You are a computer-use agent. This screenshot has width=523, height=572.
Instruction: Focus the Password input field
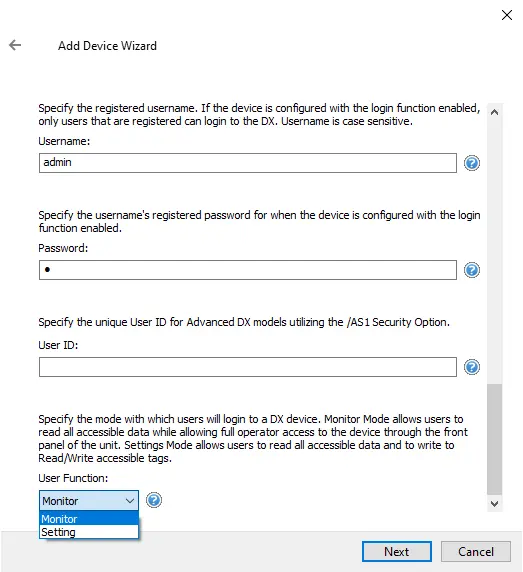click(x=248, y=270)
